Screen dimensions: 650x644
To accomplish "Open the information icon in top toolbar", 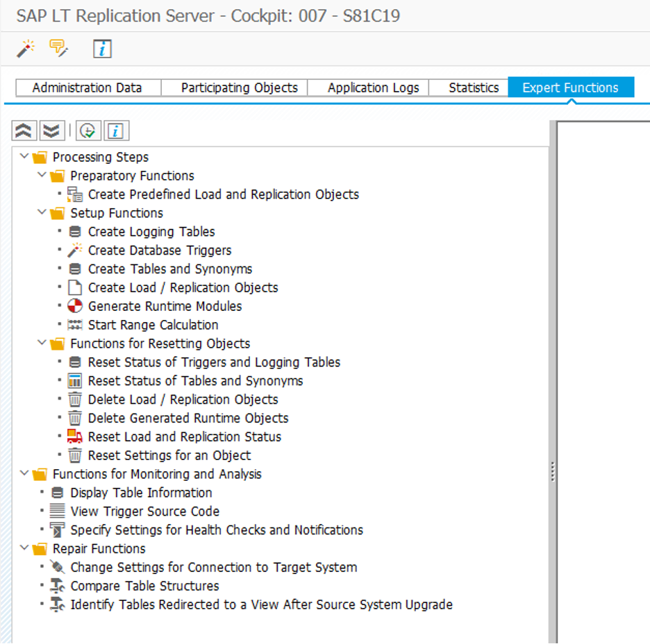I will pos(102,49).
